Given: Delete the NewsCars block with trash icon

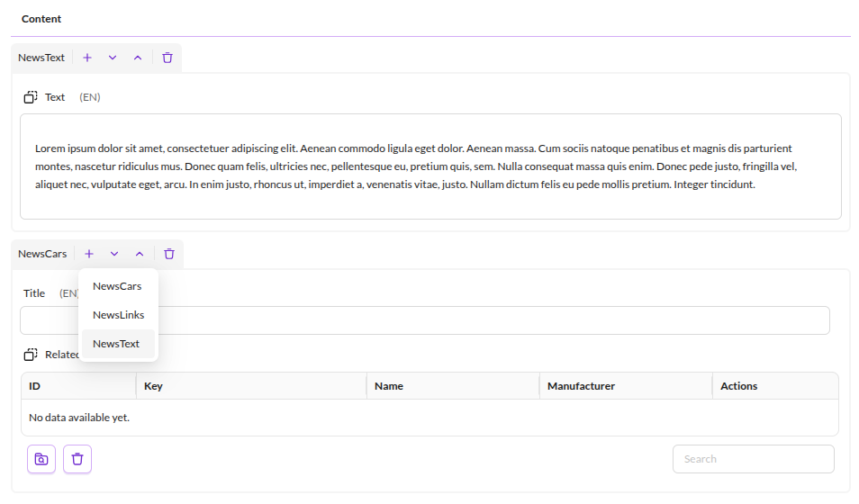Looking at the screenshot, I should (x=169, y=254).
